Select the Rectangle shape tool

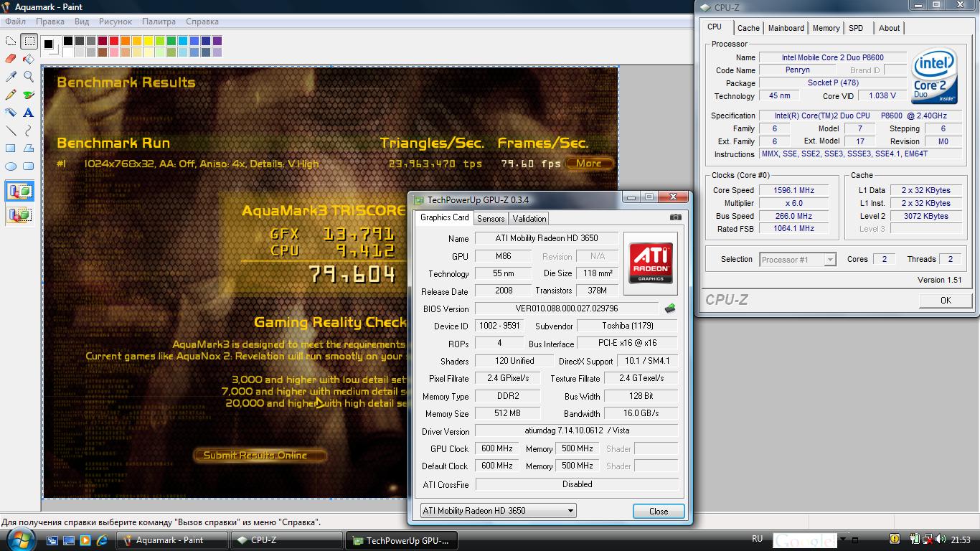click(x=11, y=149)
